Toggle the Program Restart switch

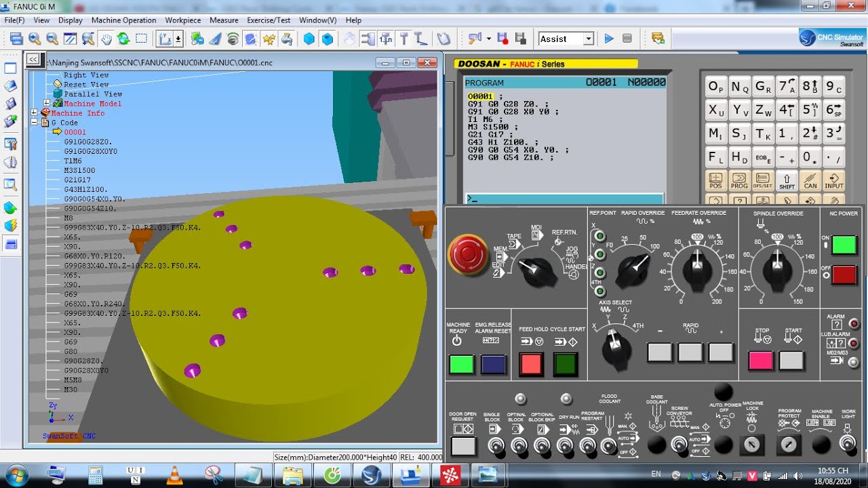coord(588,445)
